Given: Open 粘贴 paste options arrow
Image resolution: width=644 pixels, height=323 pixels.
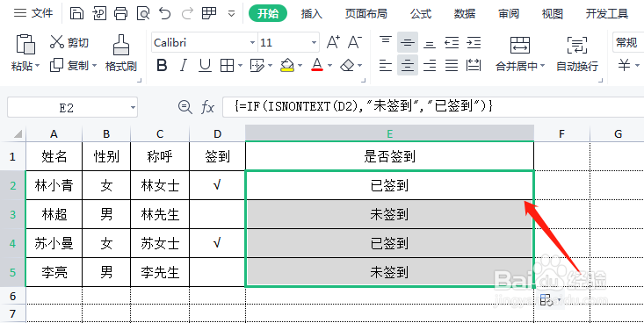Looking at the screenshot, I should pyautogui.click(x=38, y=66).
